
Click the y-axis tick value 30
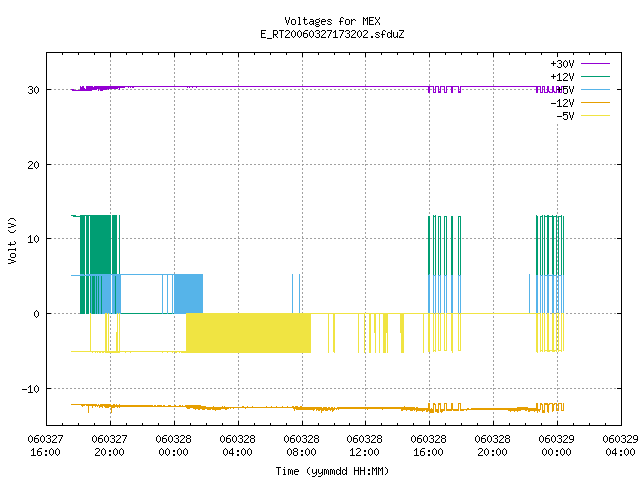[x=33, y=90]
